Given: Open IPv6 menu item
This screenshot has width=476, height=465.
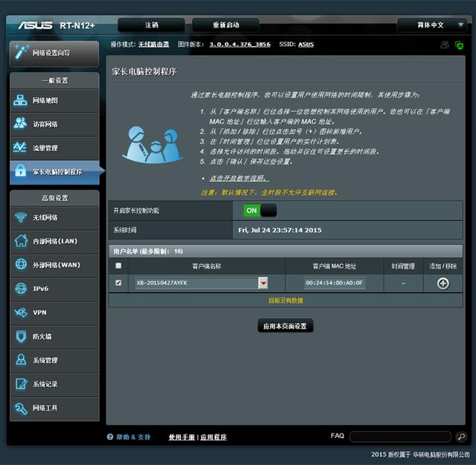Looking at the screenshot, I should click(54, 289).
